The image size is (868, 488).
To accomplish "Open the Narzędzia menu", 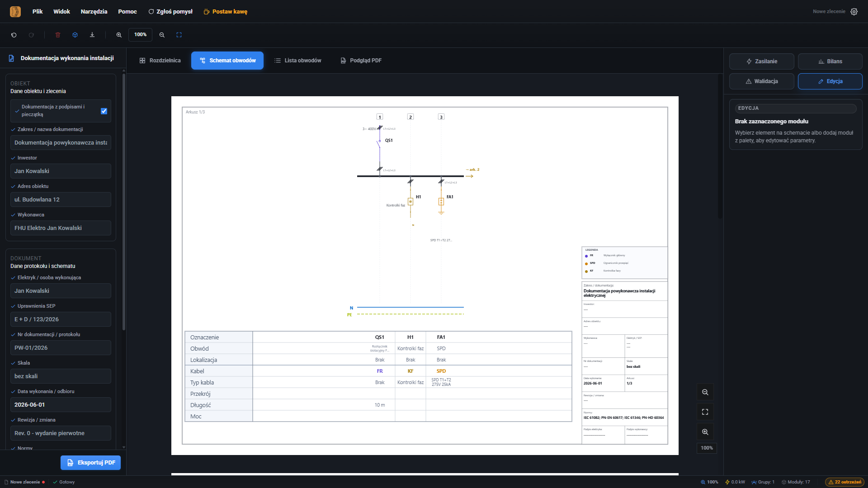I will tap(94, 12).
